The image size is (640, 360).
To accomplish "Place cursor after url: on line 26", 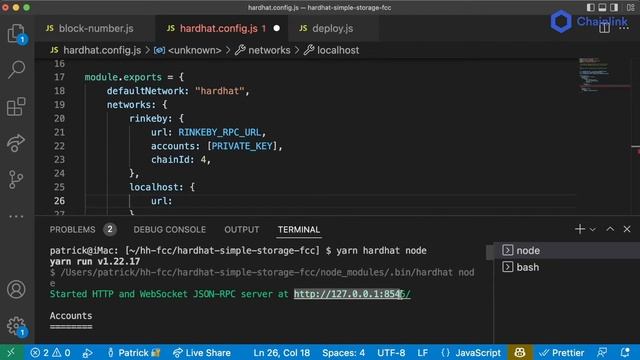I will (174, 201).
